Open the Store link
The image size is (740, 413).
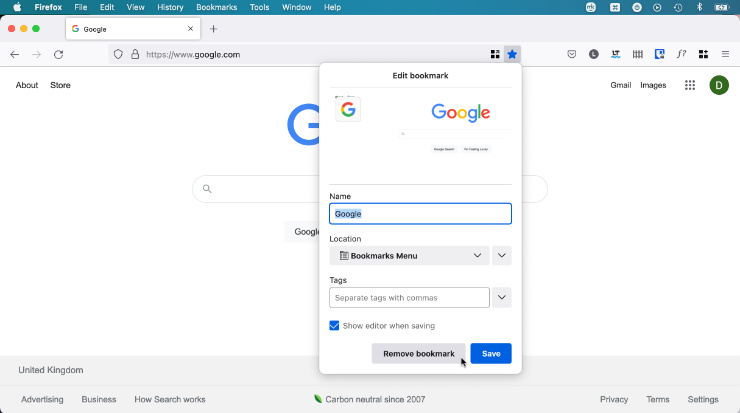tap(60, 85)
